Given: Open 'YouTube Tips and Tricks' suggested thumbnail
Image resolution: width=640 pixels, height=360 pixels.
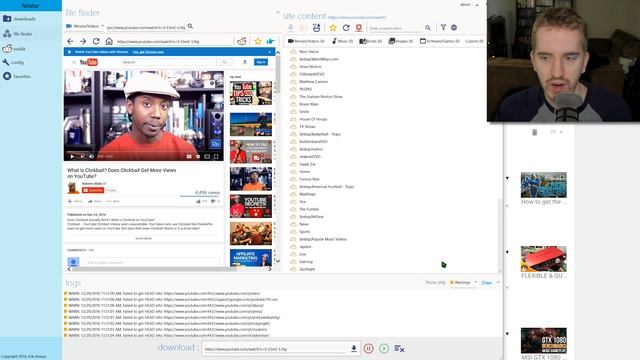Looking at the screenshot, I should pyautogui.click(x=251, y=93).
